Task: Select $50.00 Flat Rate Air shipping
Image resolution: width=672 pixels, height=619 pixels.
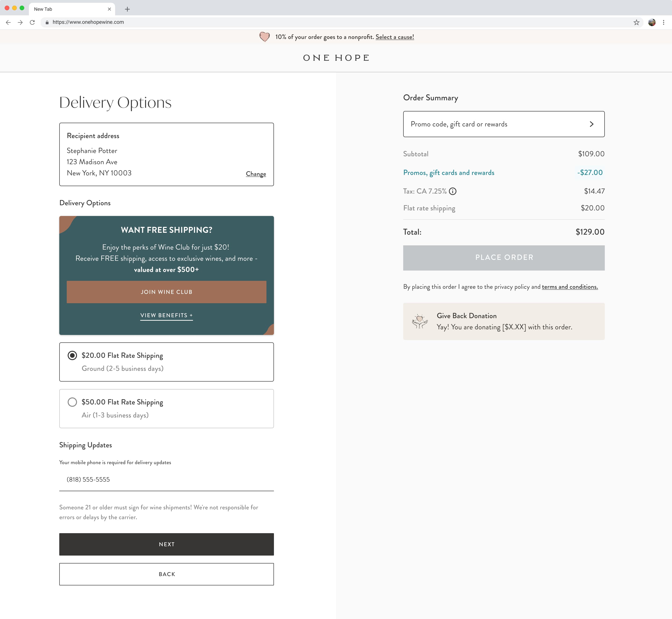Action: 72,402
